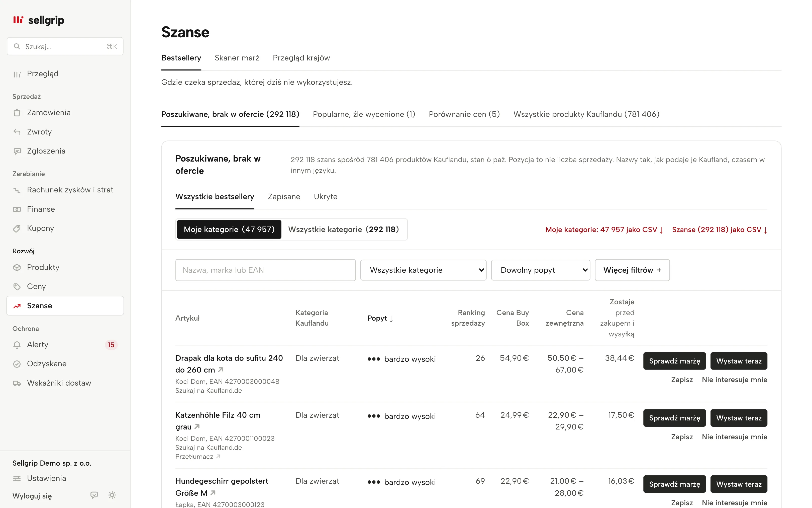The height and width of the screenshot is (508, 812).
Task: Click the Finanse banknote icon
Action: (x=17, y=209)
